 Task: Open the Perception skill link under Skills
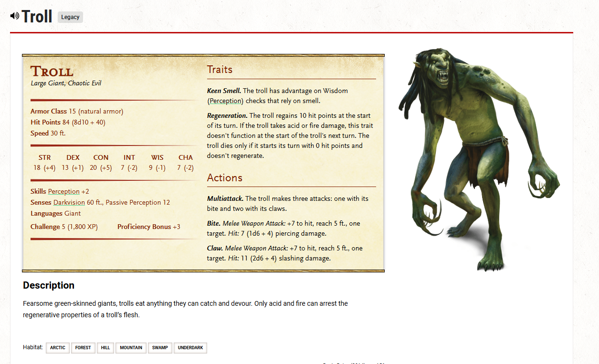pyautogui.click(x=64, y=191)
